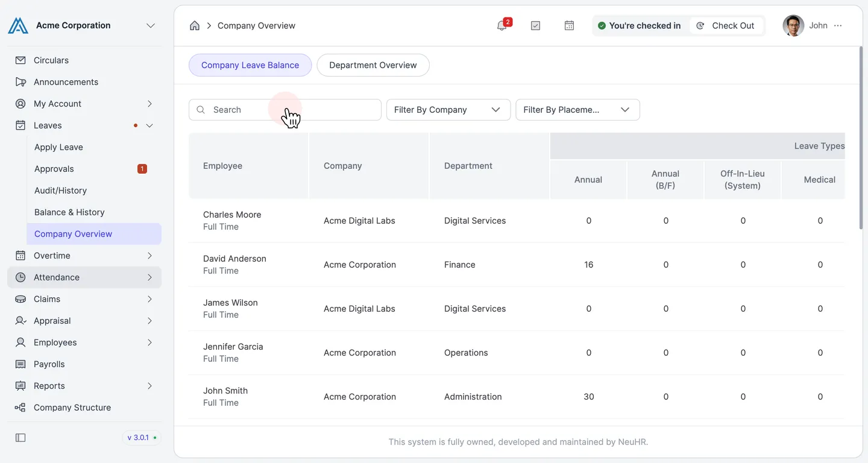This screenshot has height=463, width=868.
Task: Click the green checked-in status icon
Action: (602, 25)
